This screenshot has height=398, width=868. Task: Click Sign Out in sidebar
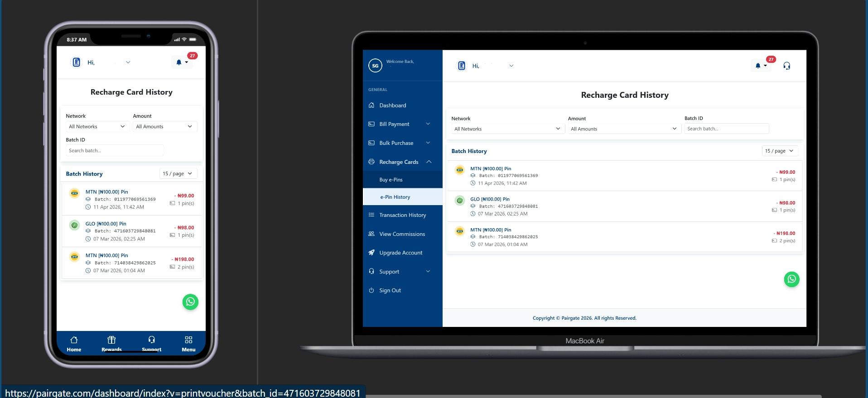(403, 290)
